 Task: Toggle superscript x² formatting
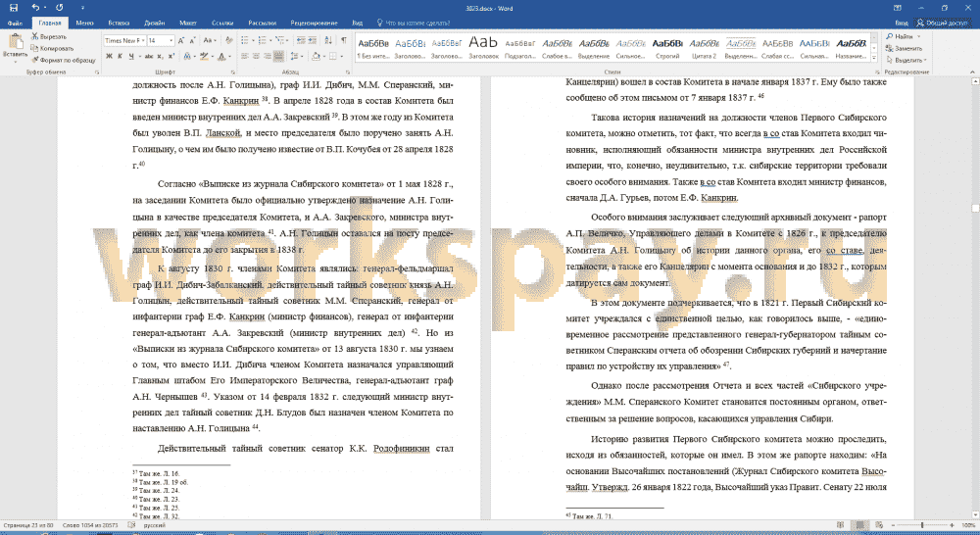(171, 56)
